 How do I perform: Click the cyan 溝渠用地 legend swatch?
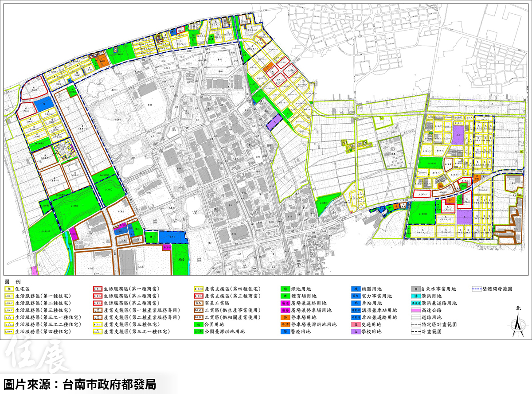coord(416,296)
